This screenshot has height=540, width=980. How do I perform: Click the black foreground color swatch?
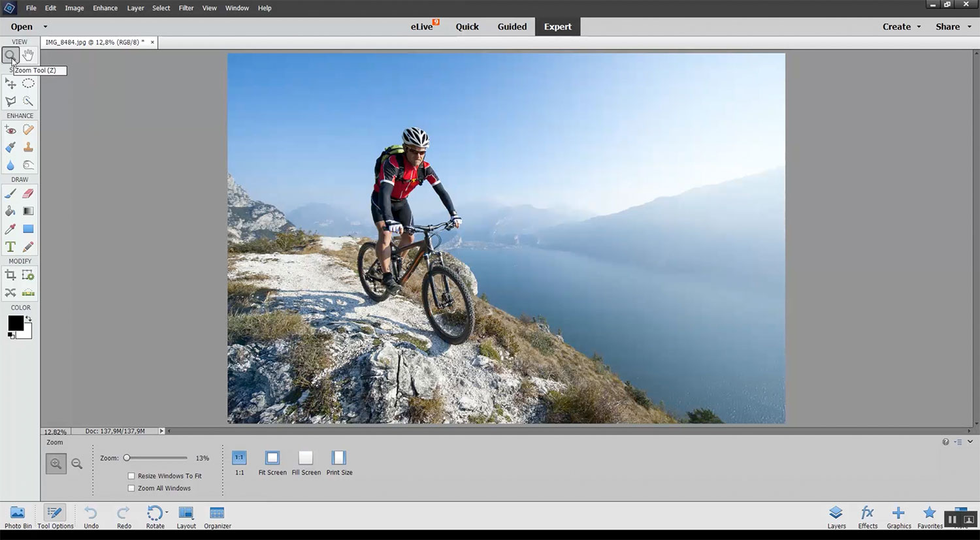pyautogui.click(x=16, y=323)
